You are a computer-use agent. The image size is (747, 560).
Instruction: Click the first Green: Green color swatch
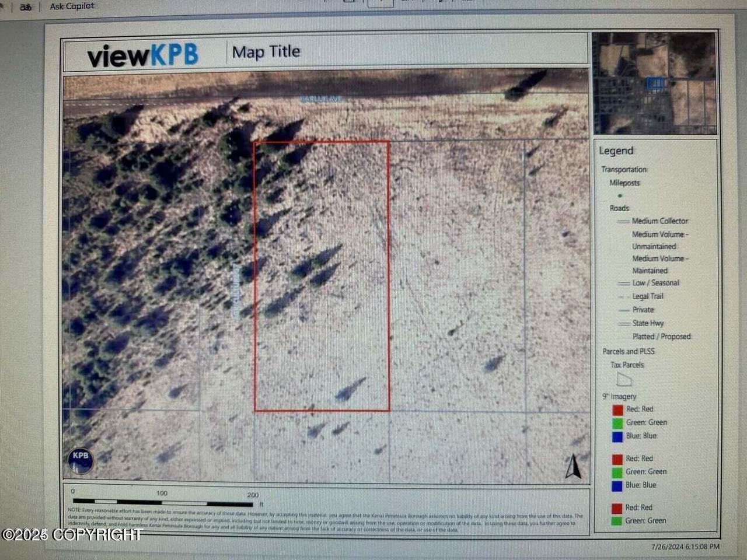click(x=617, y=423)
